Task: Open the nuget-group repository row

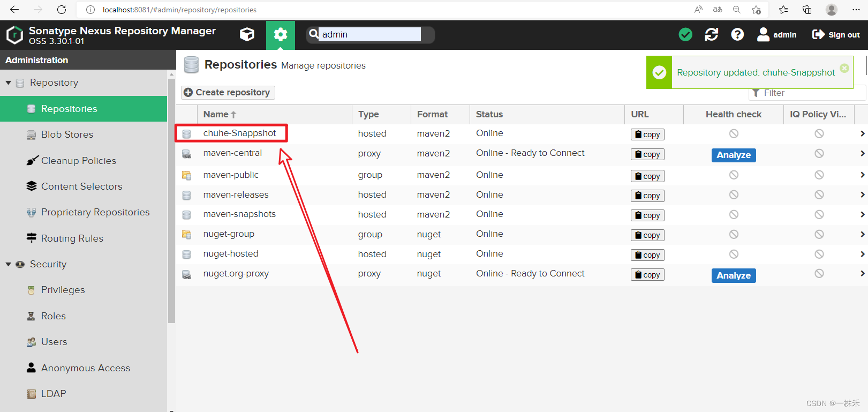Action: [522, 234]
